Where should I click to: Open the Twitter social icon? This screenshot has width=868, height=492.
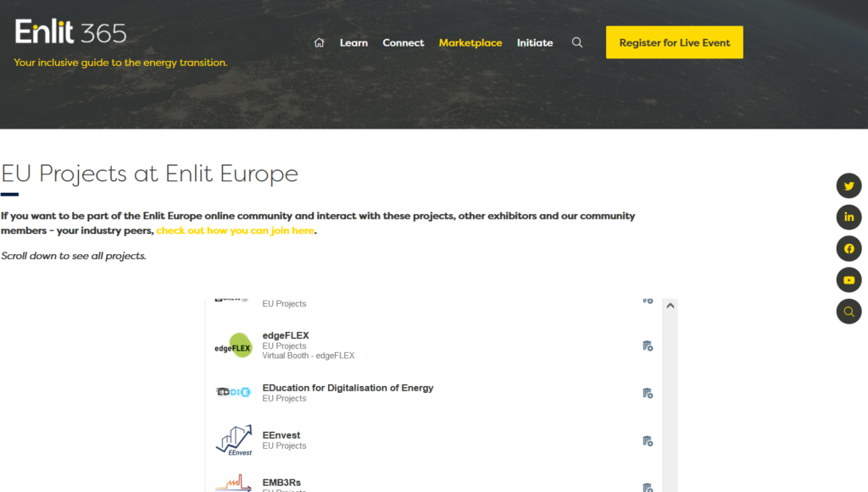(849, 186)
